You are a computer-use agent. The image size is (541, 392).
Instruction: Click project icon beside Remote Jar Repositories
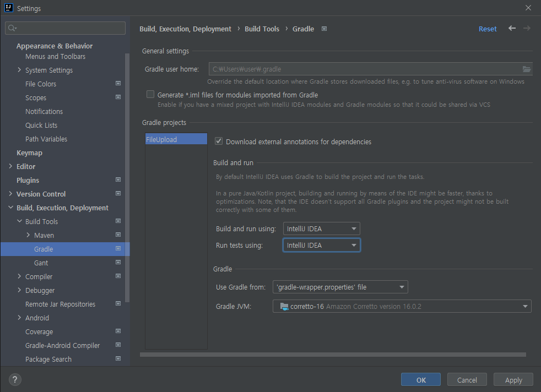(118, 304)
